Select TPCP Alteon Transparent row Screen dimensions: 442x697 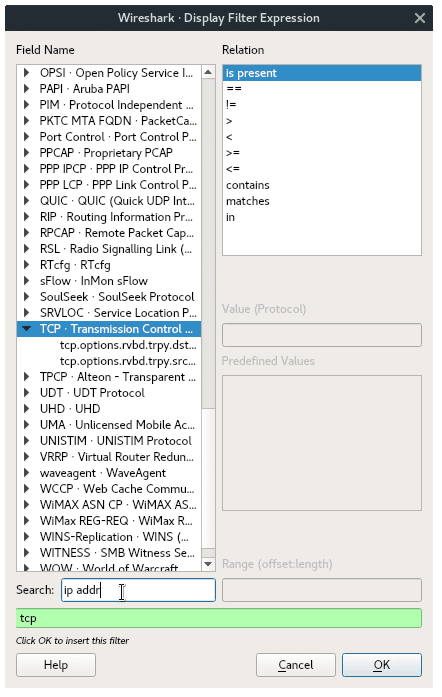(109, 377)
